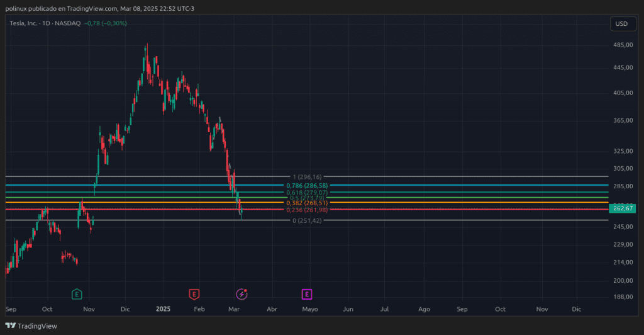Click the Ago label on time axis
The image size is (644, 335).
pyautogui.click(x=425, y=309)
